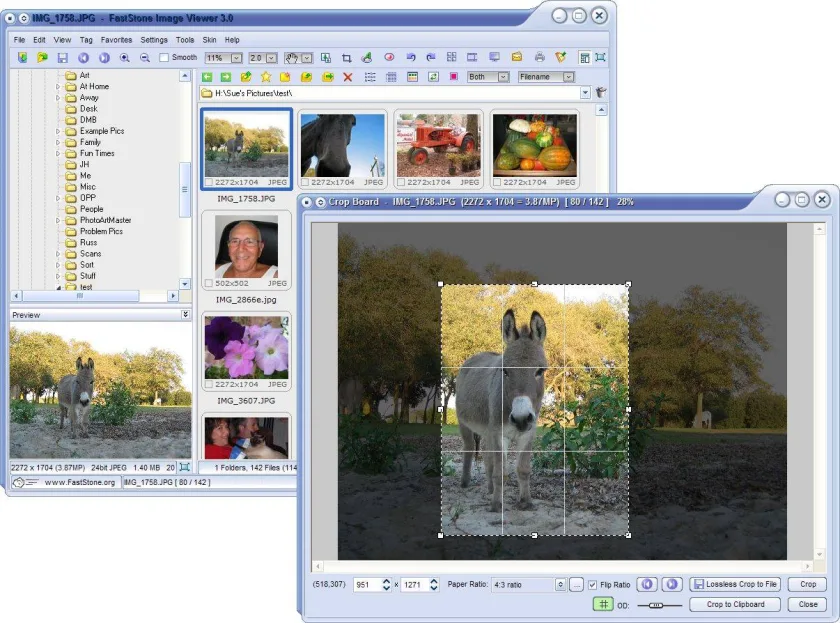Image resolution: width=840 pixels, height=623 pixels.
Task: Toggle the green grid overlay button
Action: (x=603, y=604)
